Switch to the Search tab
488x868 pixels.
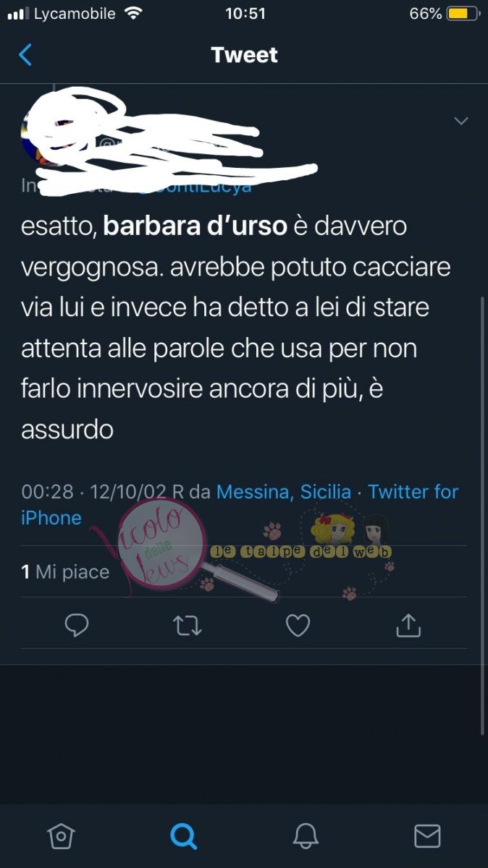[x=183, y=836]
